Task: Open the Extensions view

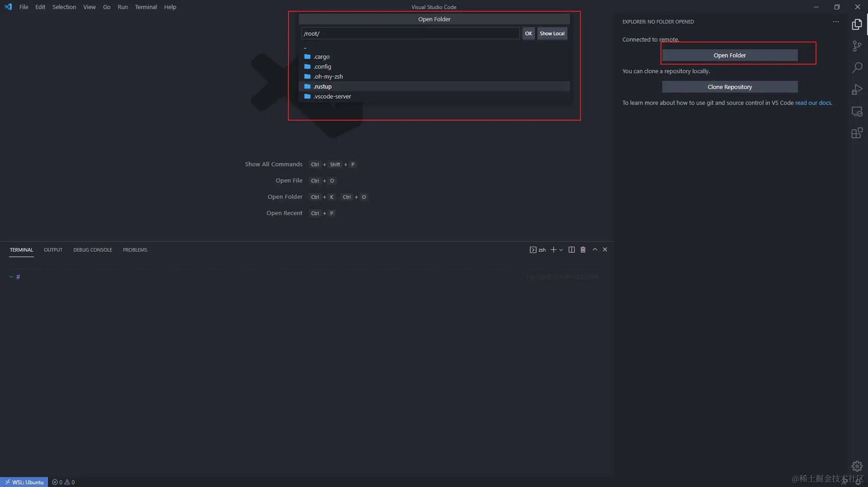Action: click(857, 133)
